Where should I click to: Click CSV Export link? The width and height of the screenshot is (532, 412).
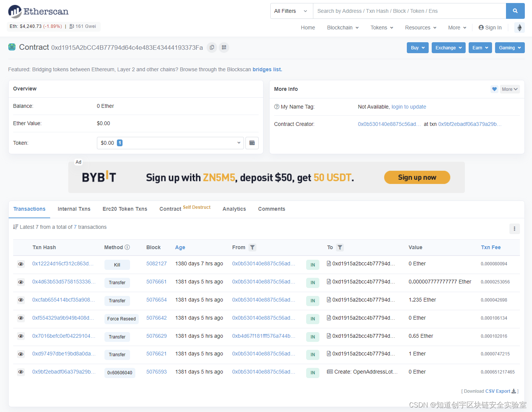(498, 391)
